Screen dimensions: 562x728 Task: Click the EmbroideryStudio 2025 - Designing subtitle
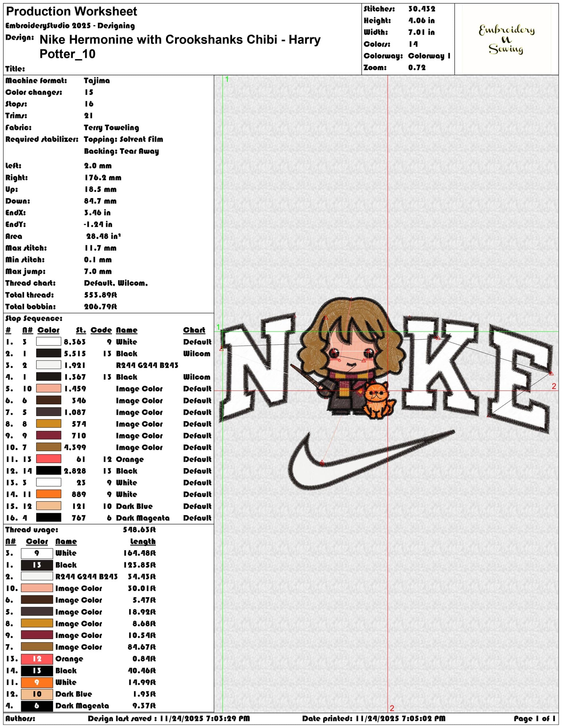(70, 26)
